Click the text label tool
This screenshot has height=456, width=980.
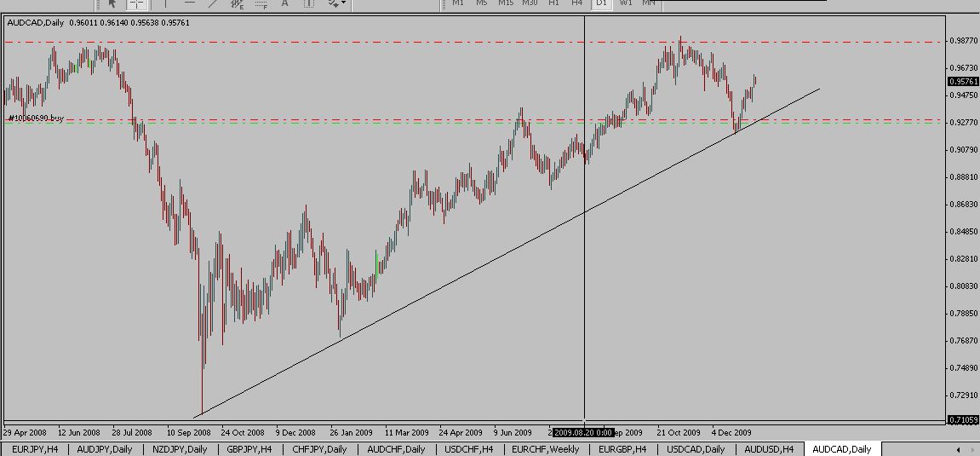point(310,3)
